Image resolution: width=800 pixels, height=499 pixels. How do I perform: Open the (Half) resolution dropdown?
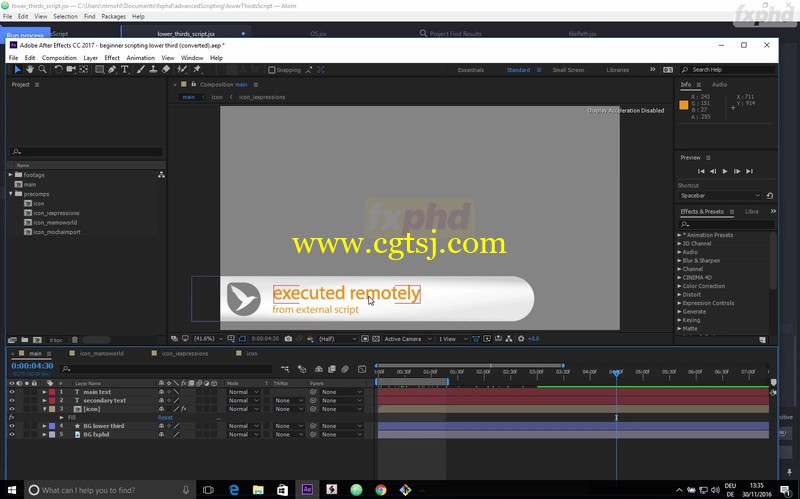338,339
